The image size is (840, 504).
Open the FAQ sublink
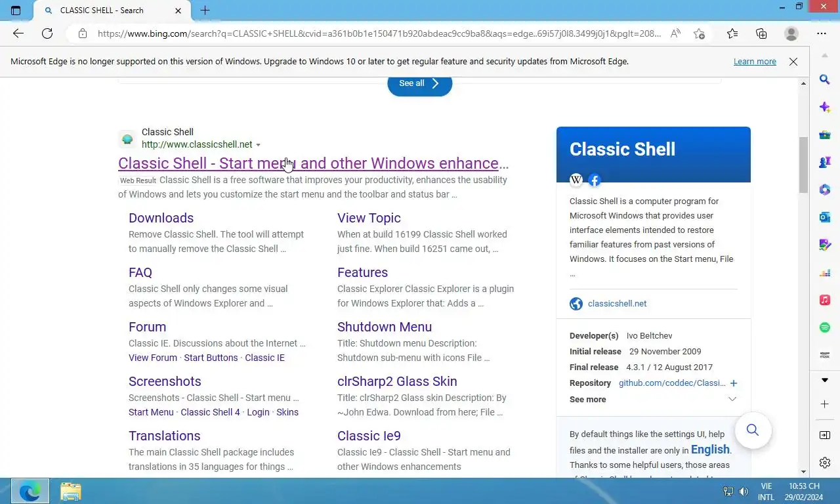coord(140,272)
